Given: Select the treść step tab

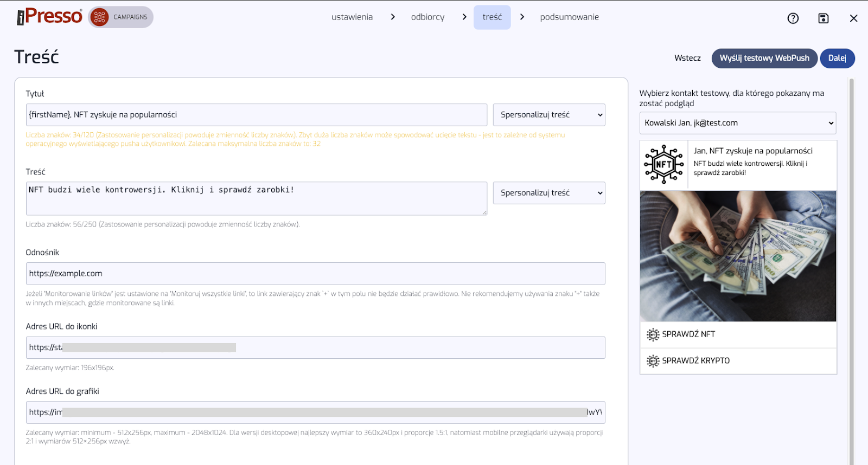Looking at the screenshot, I should point(492,17).
